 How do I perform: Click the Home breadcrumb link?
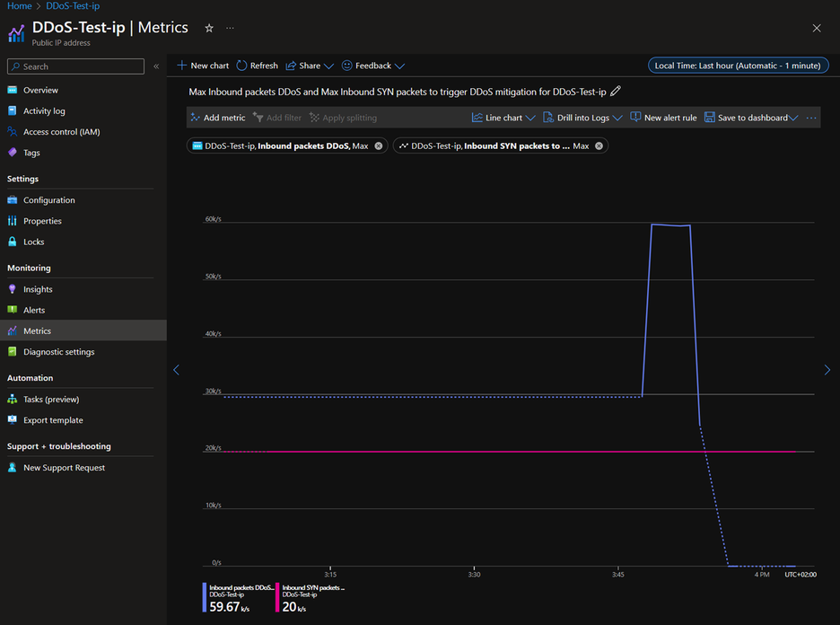coord(19,5)
